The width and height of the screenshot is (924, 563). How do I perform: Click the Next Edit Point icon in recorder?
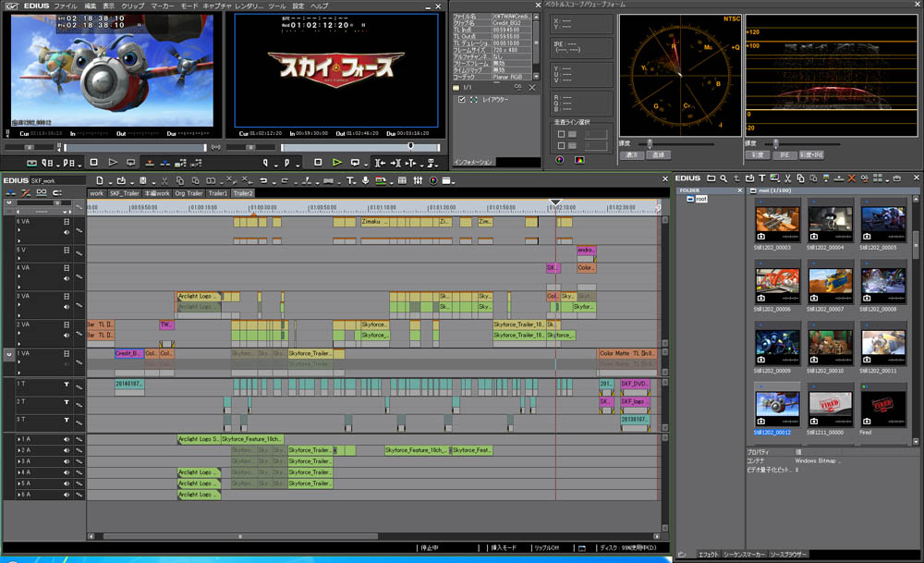pos(395,163)
